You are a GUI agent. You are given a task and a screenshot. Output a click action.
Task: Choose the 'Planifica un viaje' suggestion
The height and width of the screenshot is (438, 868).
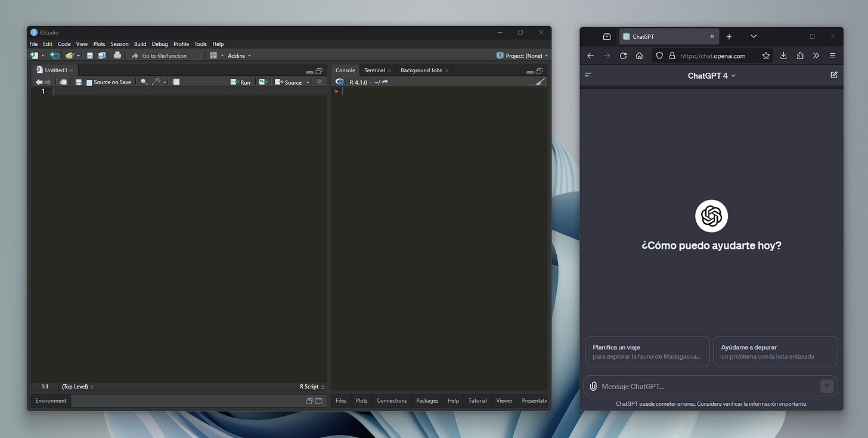coord(647,351)
